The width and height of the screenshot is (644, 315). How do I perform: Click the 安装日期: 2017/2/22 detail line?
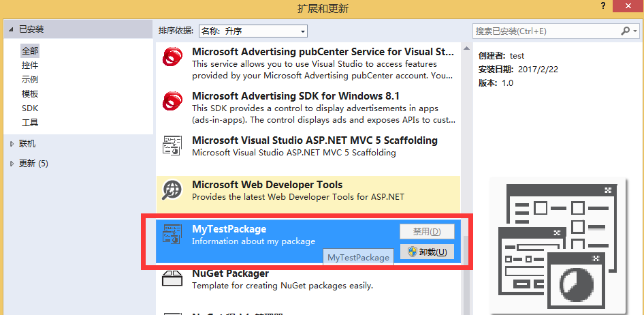[518, 70]
